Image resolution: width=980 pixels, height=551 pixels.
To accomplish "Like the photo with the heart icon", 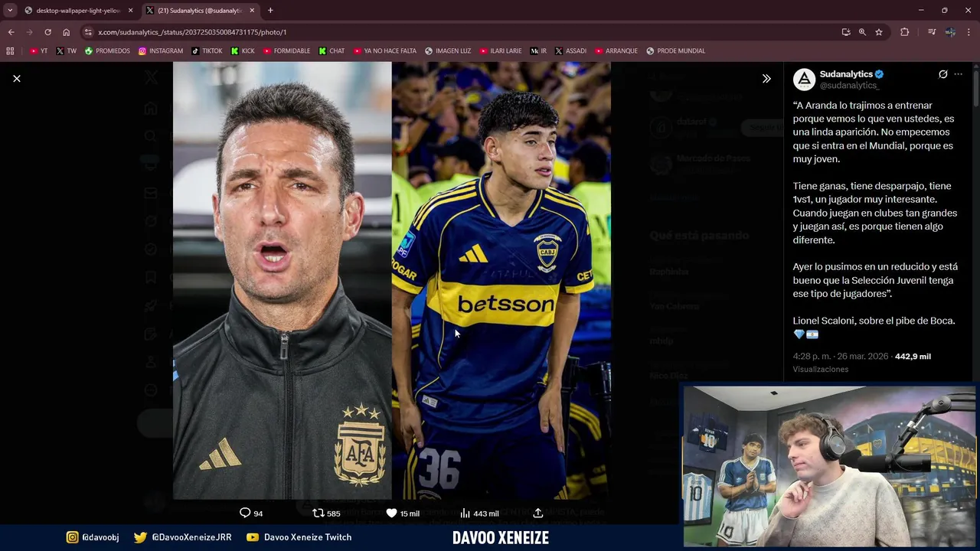I will [x=391, y=513].
